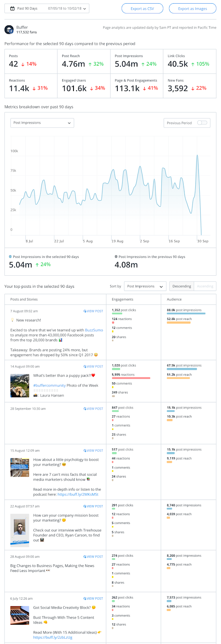
Task: Click the gray legend dot for previous 90 days
Action: pos(116,256)
